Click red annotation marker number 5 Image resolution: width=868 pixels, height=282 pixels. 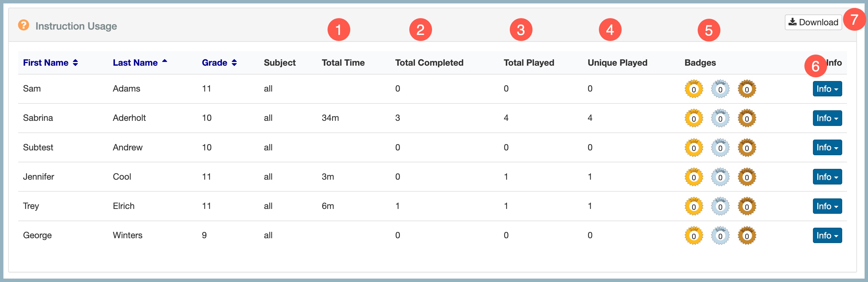708,30
